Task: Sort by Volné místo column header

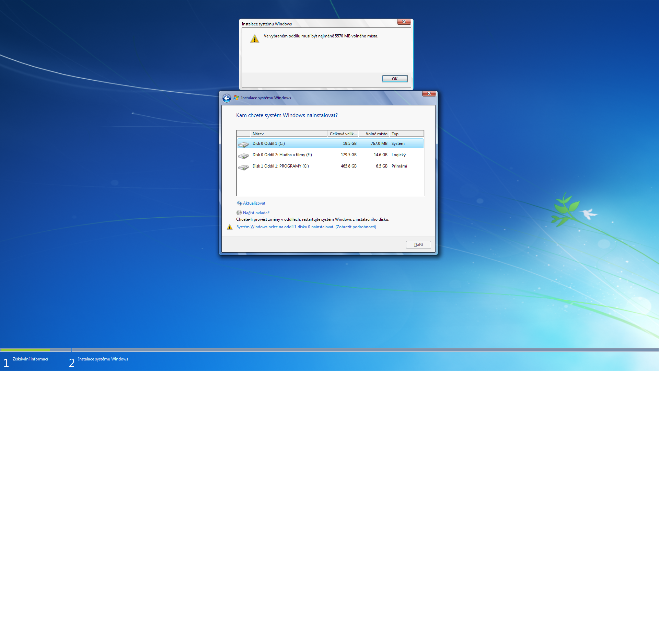Action: (374, 134)
